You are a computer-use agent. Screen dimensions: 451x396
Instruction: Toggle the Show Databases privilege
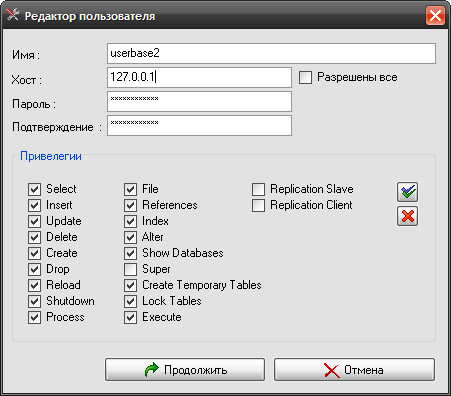[130, 253]
